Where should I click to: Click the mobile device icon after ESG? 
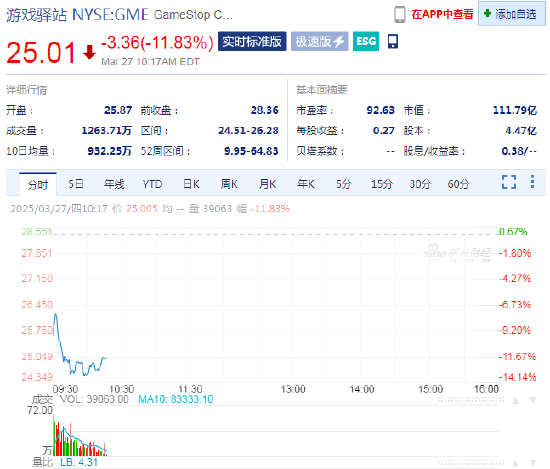click(x=393, y=41)
